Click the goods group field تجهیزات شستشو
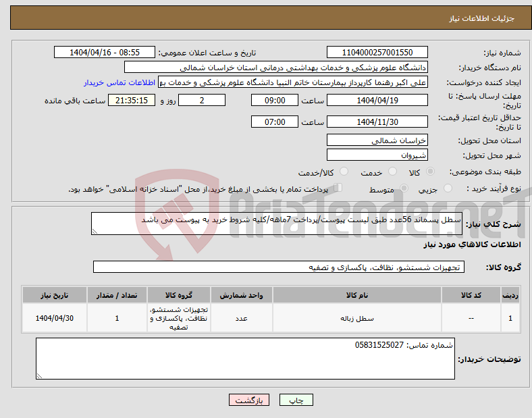Image resolution: width=532 pixels, height=418 pixels. tap(279, 267)
